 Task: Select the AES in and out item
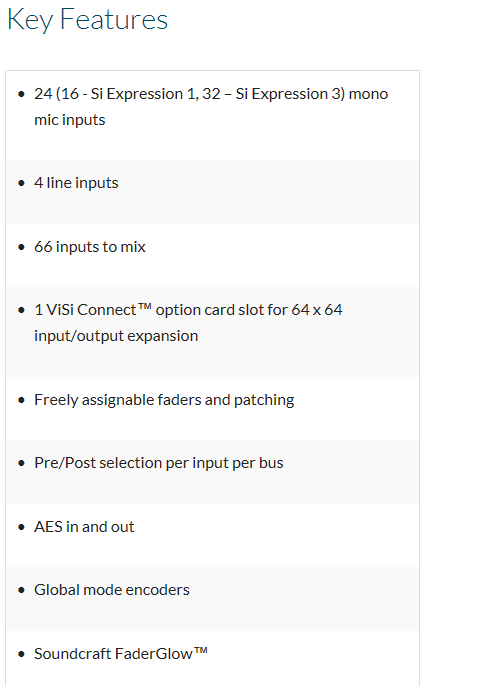(x=84, y=527)
